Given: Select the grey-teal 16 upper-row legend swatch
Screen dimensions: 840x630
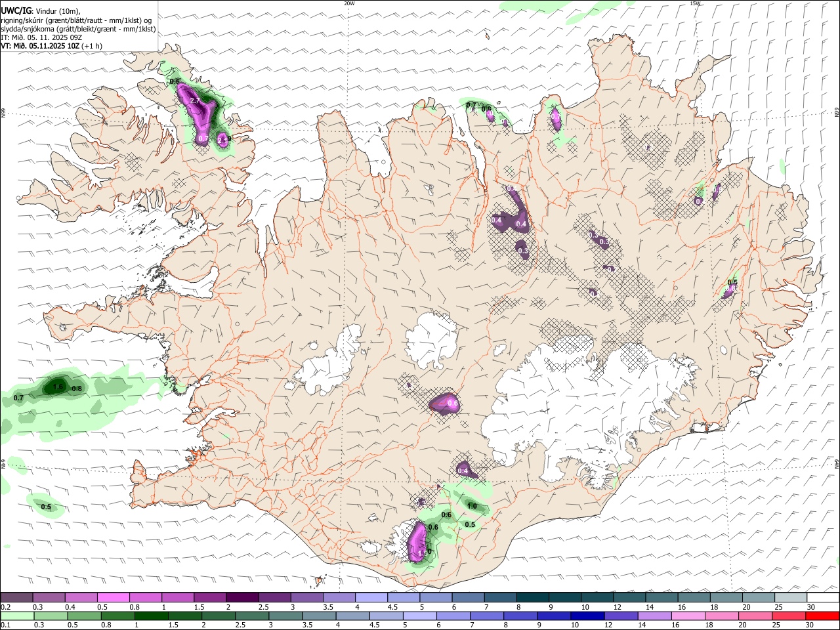Looking at the screenshot, I should [x=694, y=598].
